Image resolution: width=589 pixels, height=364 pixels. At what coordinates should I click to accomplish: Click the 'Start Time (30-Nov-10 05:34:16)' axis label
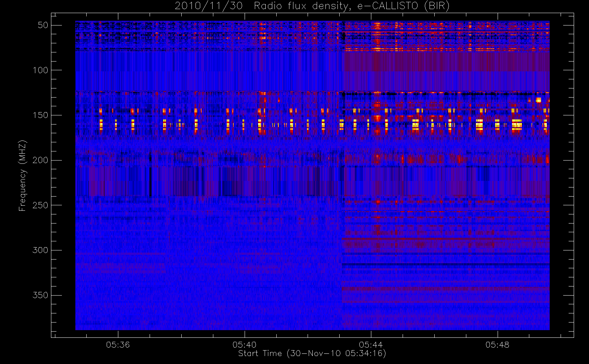click(312, 353)
